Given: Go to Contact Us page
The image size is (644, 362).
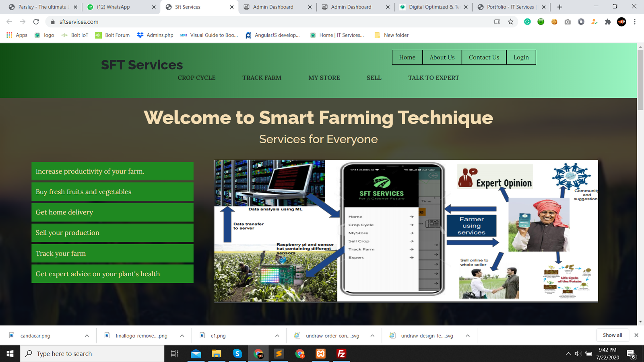Looking at the screenshot, I should 484,57.
